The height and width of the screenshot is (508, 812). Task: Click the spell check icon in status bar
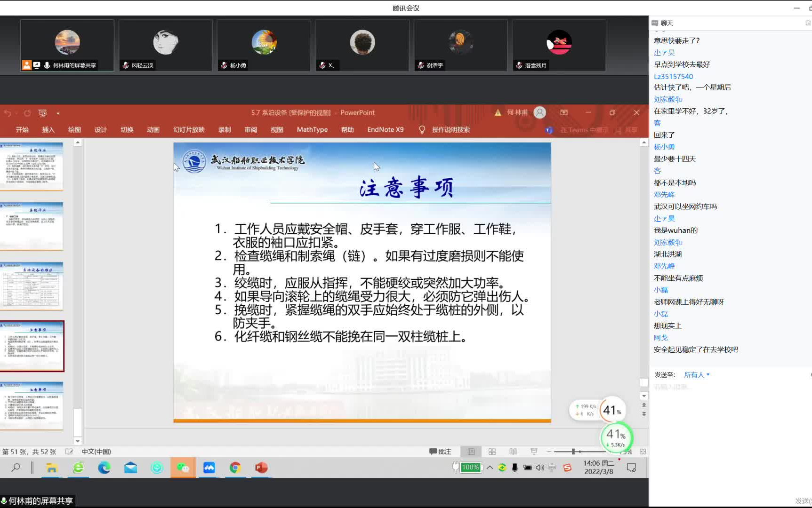pos(69,452)
